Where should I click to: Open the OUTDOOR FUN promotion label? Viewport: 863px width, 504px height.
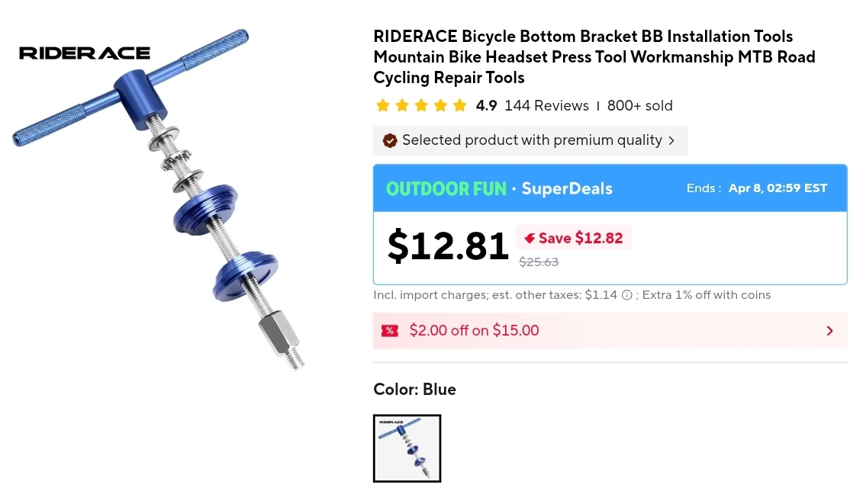[x=446, y=189]
